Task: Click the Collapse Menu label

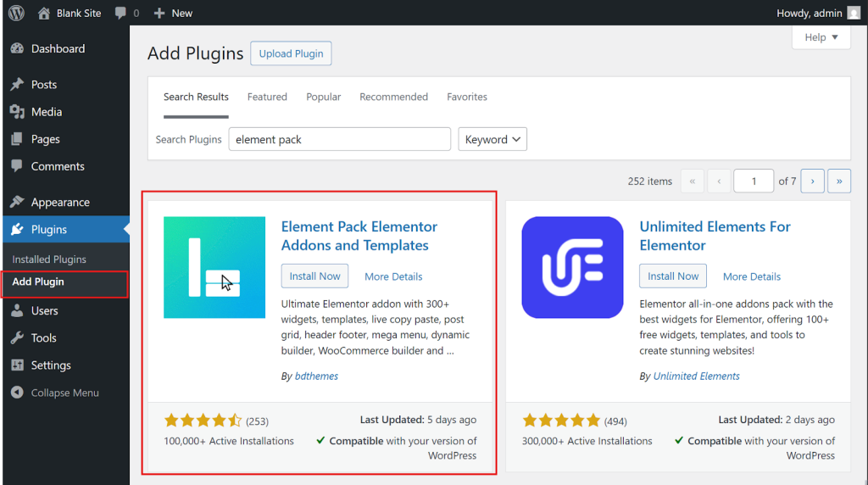Action: point(64,393)
